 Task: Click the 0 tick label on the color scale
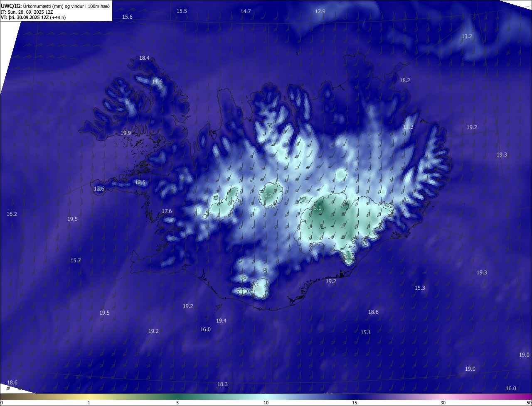(x=1, y=403)
